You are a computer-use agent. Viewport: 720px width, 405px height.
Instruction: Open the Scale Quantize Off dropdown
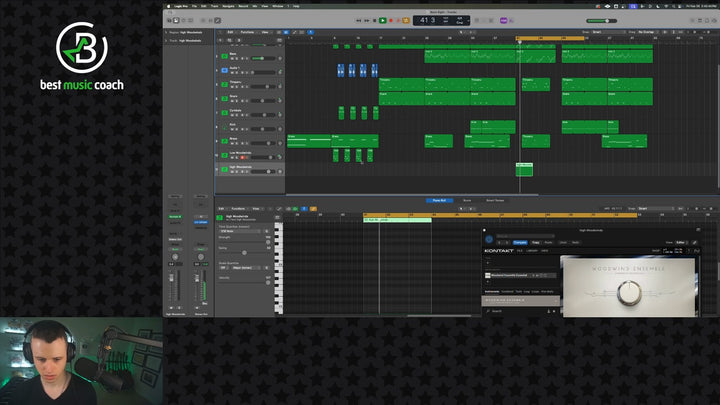[223, 268]
